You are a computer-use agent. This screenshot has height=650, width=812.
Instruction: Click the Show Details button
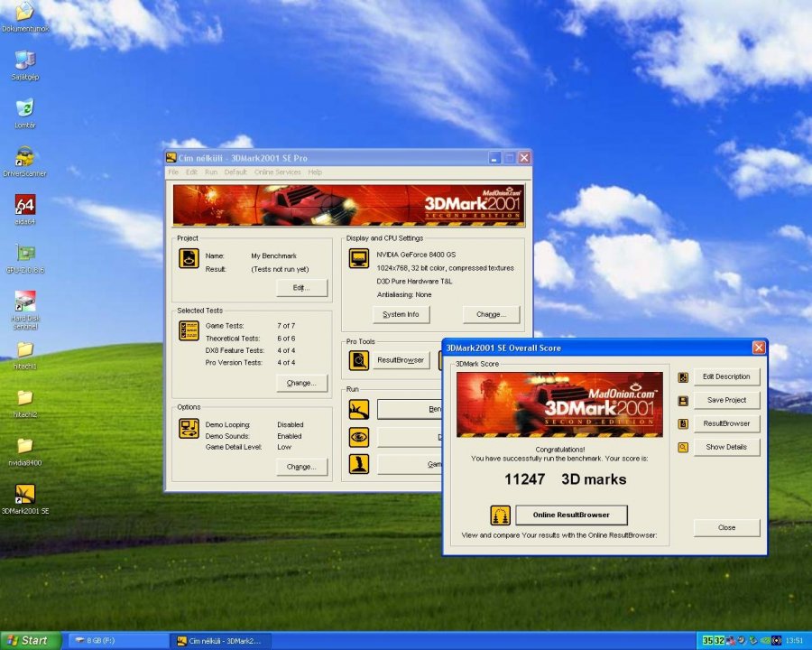[726, 447]
